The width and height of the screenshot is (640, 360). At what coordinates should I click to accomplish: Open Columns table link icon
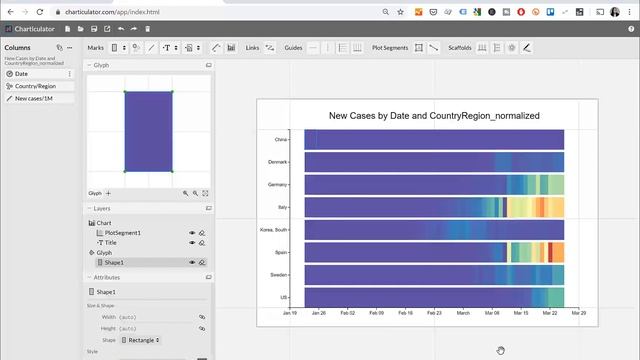tap(60, 48)
